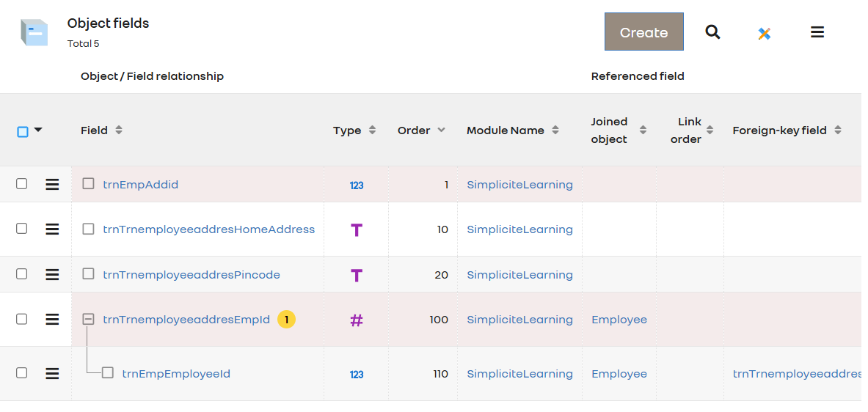Tick the checkbox for trnTrnemployeeaddresHomeAddress row

pos(22,229)
